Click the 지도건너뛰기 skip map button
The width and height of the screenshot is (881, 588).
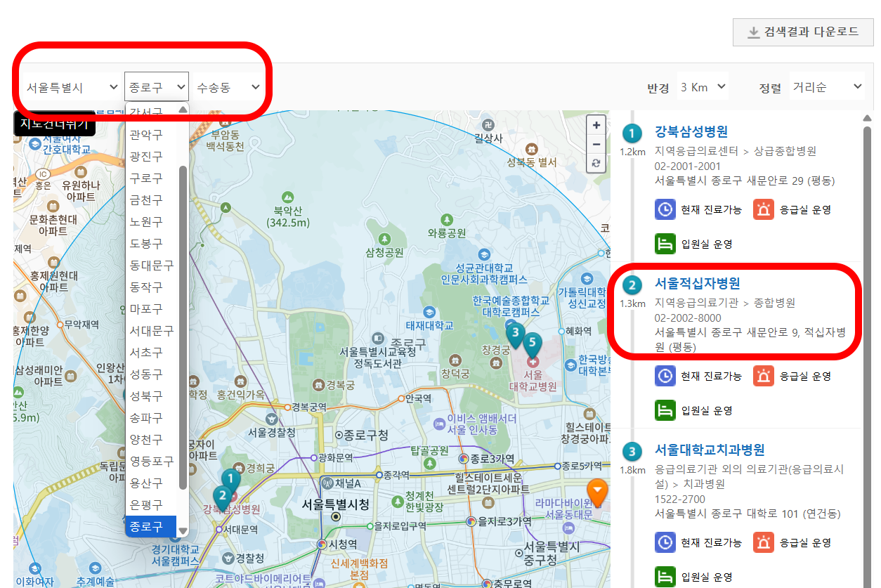[54, 124]
